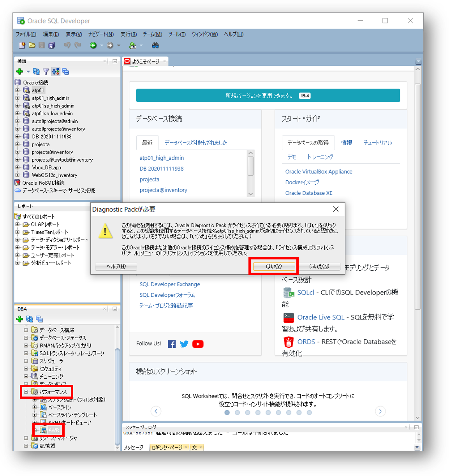This screenshot has width=449, height=476.
Task: Open the ツール(T) menu
Action: (x=177, y=34)
